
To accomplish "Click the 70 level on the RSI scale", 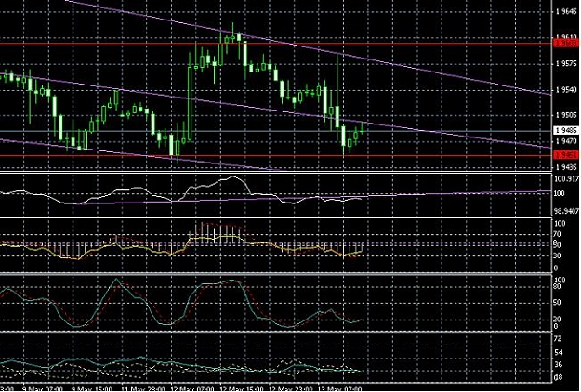I will point(557,234).
